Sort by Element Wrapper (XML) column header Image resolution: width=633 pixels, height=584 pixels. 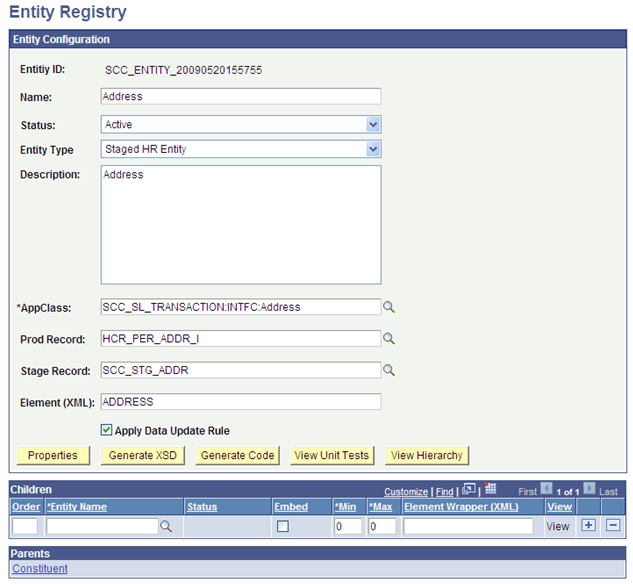[461, 507]
